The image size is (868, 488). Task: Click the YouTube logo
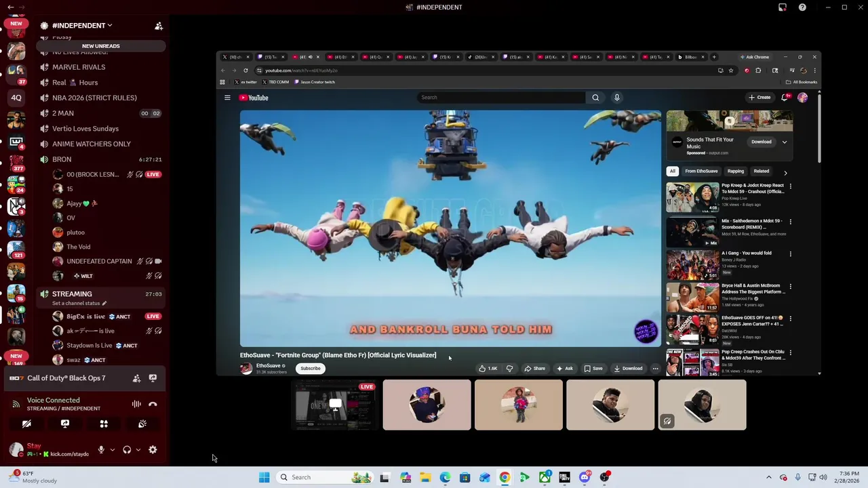coord(254,98)
